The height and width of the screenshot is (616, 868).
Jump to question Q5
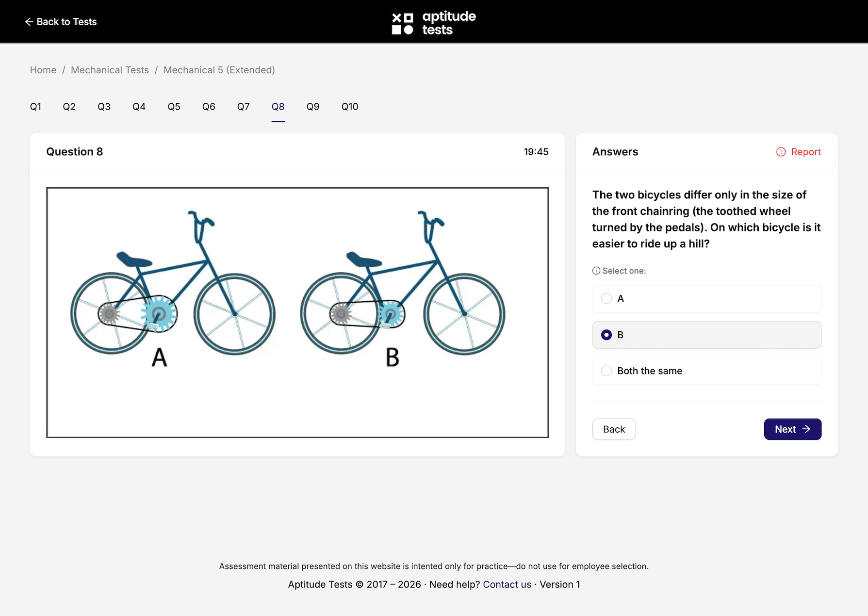coord(174,107)
